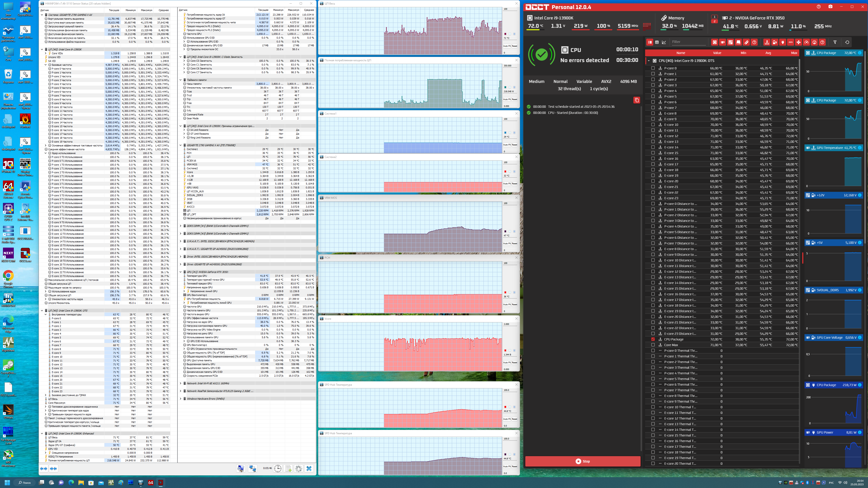868x488 pixels.
Task: Uncheck the CPU Package sensor checkbox
Action: (653, 339)
